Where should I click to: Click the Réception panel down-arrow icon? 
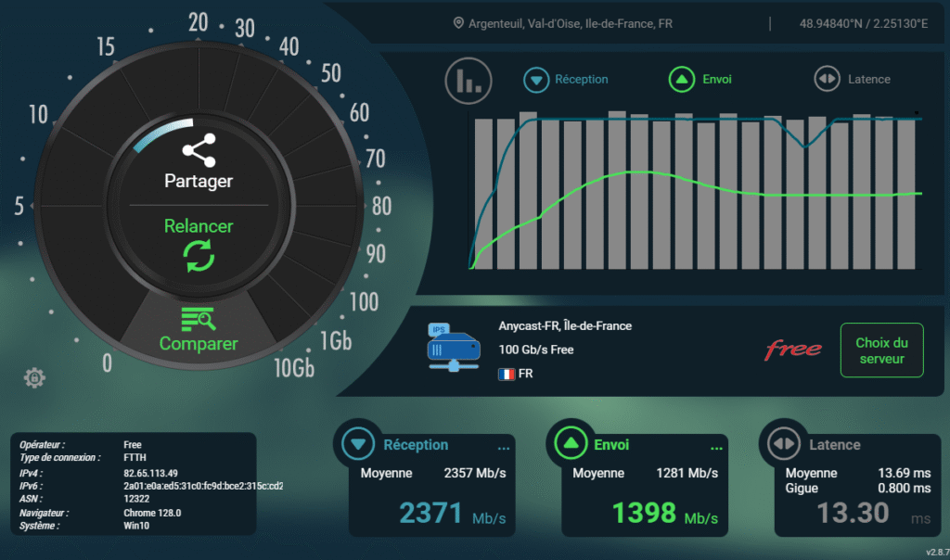coord(358,444)
